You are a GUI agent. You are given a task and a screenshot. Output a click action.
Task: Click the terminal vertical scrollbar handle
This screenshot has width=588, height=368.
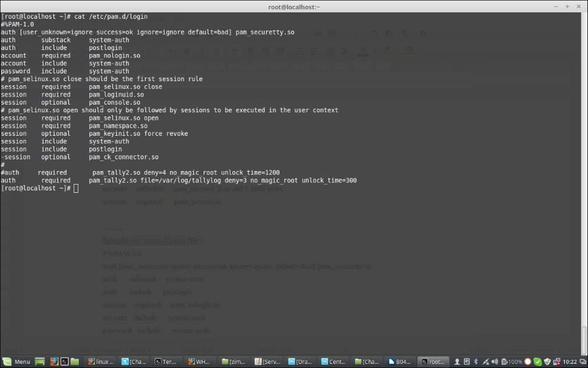[x=584, y=340]
